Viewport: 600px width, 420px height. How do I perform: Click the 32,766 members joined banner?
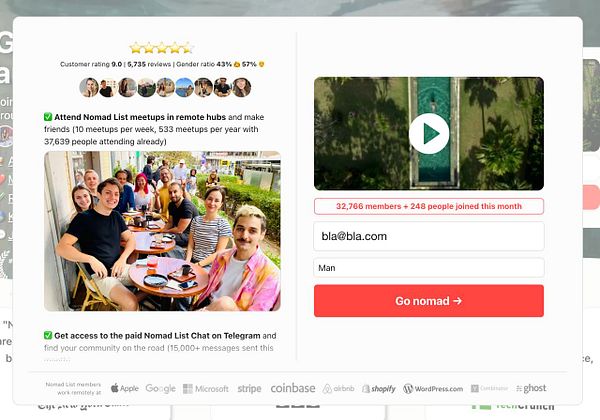coord(429,206)
